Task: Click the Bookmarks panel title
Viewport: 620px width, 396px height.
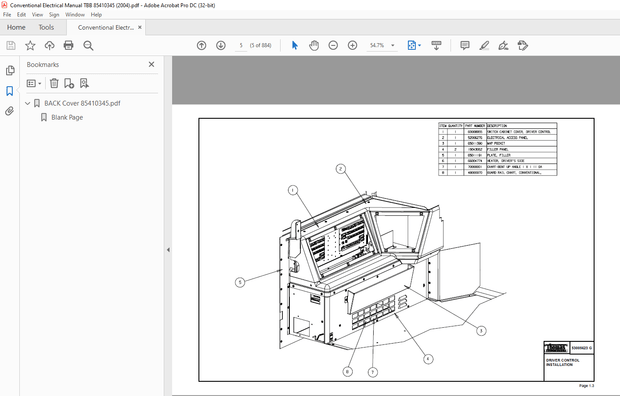Action: point(43,64)
